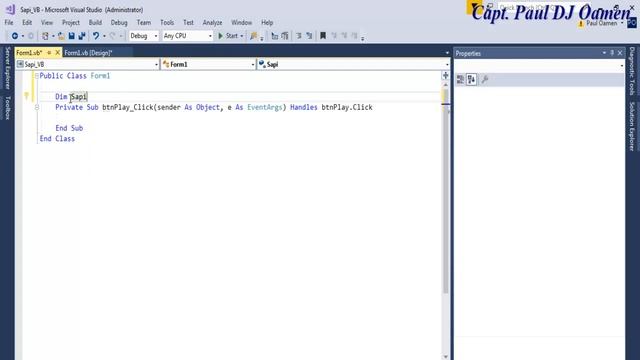Viewport: 640px width, 360px height.
Task: Open the Build menu
Action: (95, 22)
